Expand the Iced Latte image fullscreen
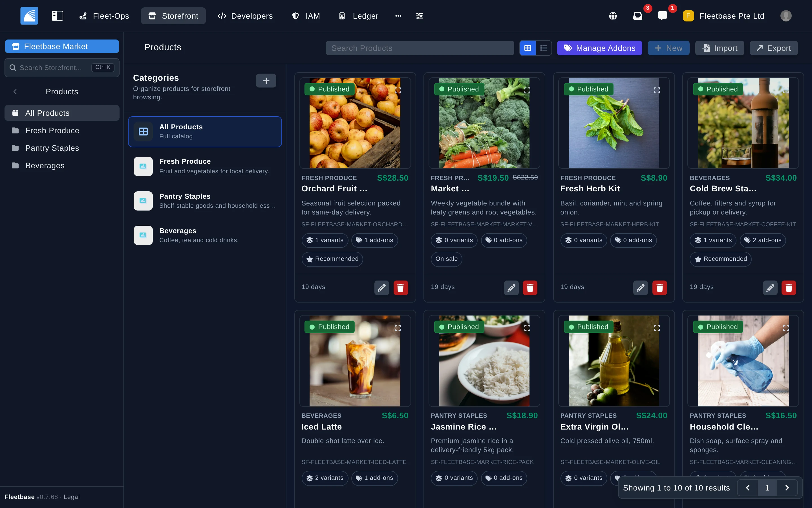 pyautogui.click(x=398, y=328)
